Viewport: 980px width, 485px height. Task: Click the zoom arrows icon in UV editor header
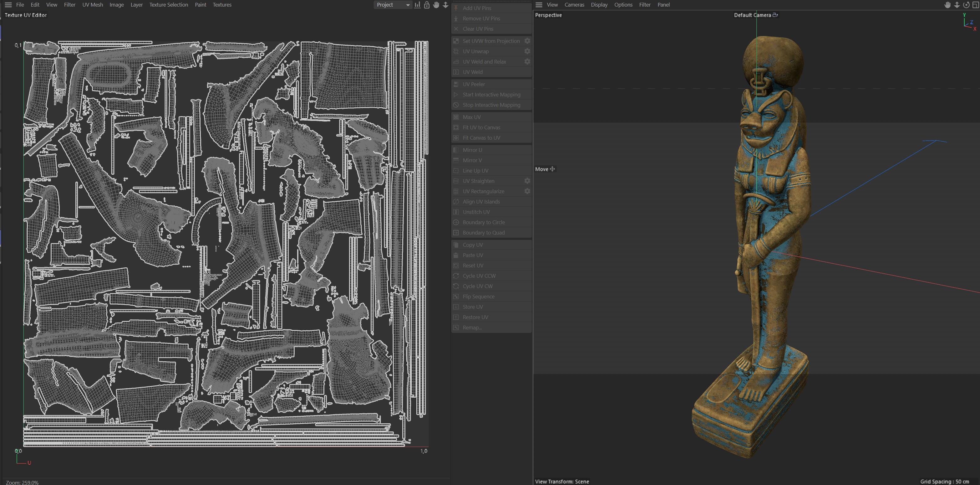pyautogui.click(x=445, y=5)
